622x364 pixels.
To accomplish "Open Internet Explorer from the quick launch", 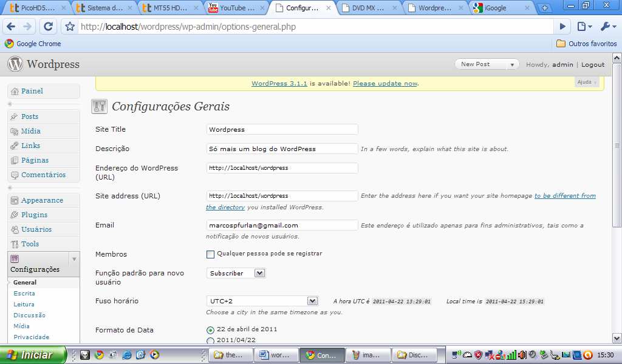I will coord(126,354).
